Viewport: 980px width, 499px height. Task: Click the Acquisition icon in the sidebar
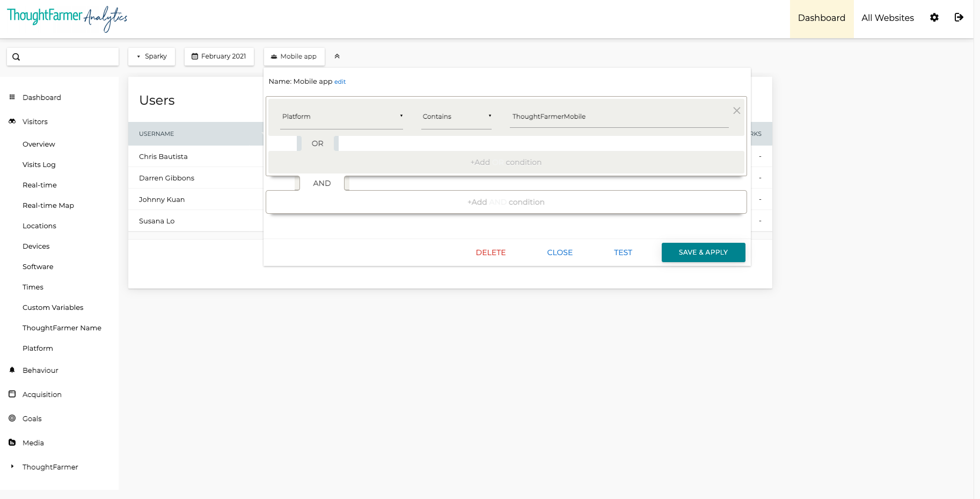pyautogui.click(x=12, y=394)
